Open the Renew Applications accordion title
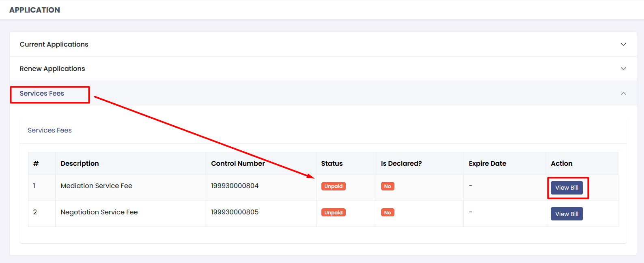This screenshot has height=263, width=644. click(52, 68)
